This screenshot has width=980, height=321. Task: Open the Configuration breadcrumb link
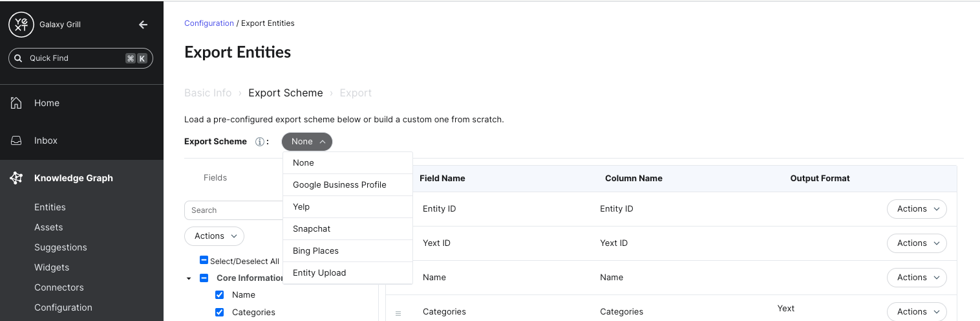pos(209,23)
